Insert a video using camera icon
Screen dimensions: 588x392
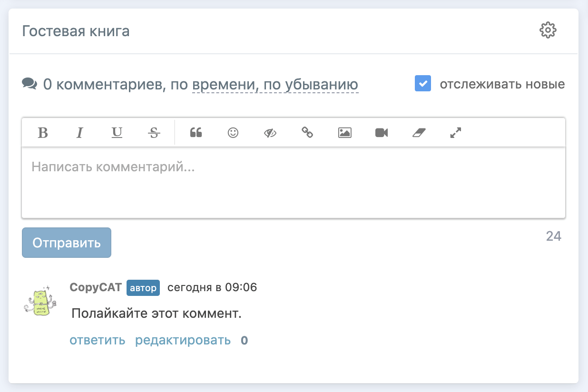click(x=382, y=133)
